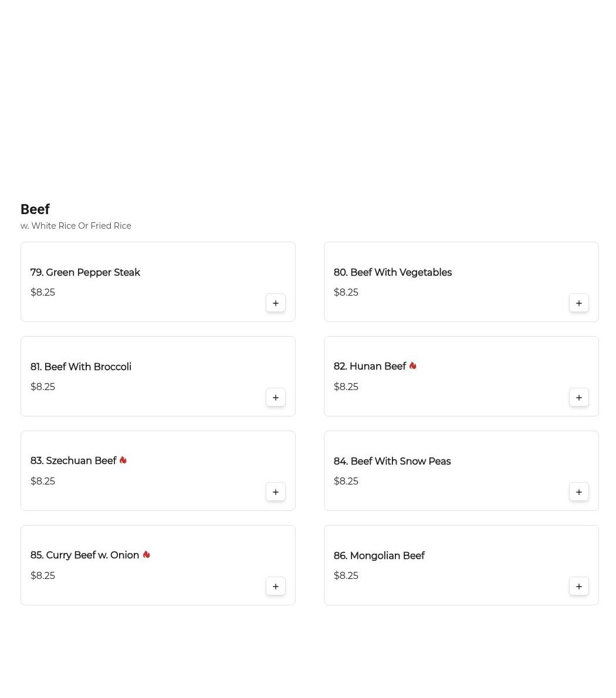Image resolution: width=616 pixels, height=698 pixels.
Task: Click the flame icon next to Curry Beef
Action: pos(146,554)
